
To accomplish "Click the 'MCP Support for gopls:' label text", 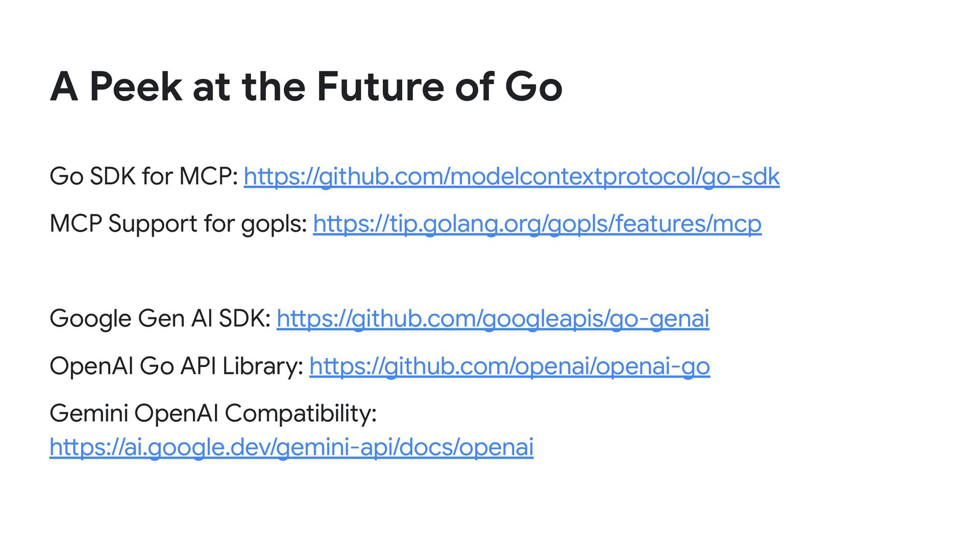I will point(178,224).
